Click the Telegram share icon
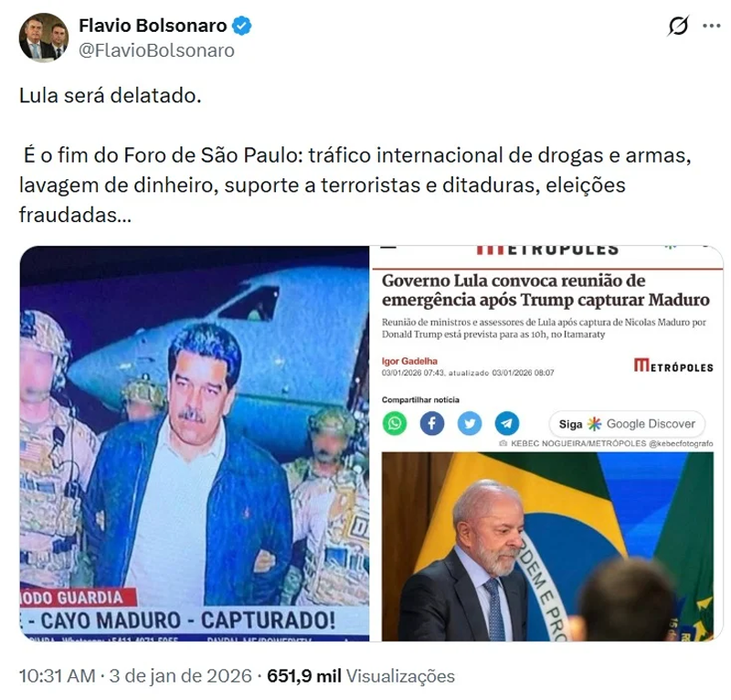 click(x=507, y=423)
